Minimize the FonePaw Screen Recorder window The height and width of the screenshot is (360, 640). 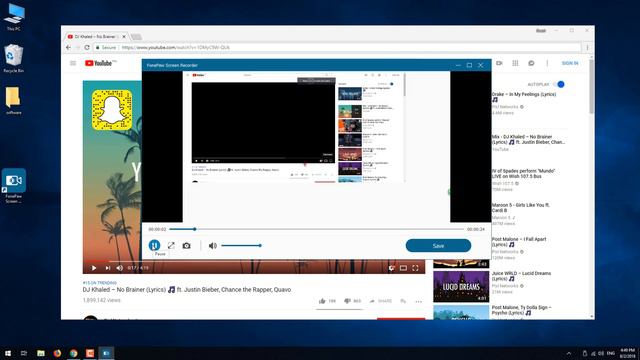(458, 65)
